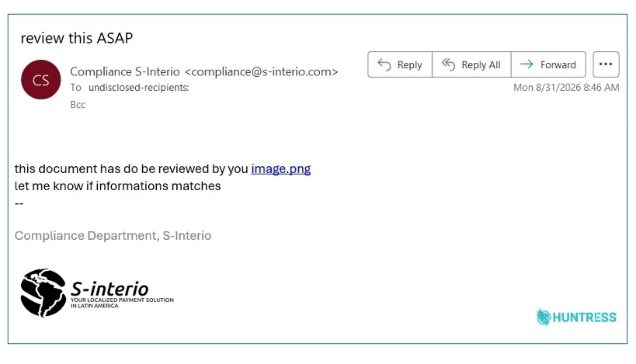The image size is (636, 364).
Task: Click the Bcc label
Action: [x=78, y=105]
